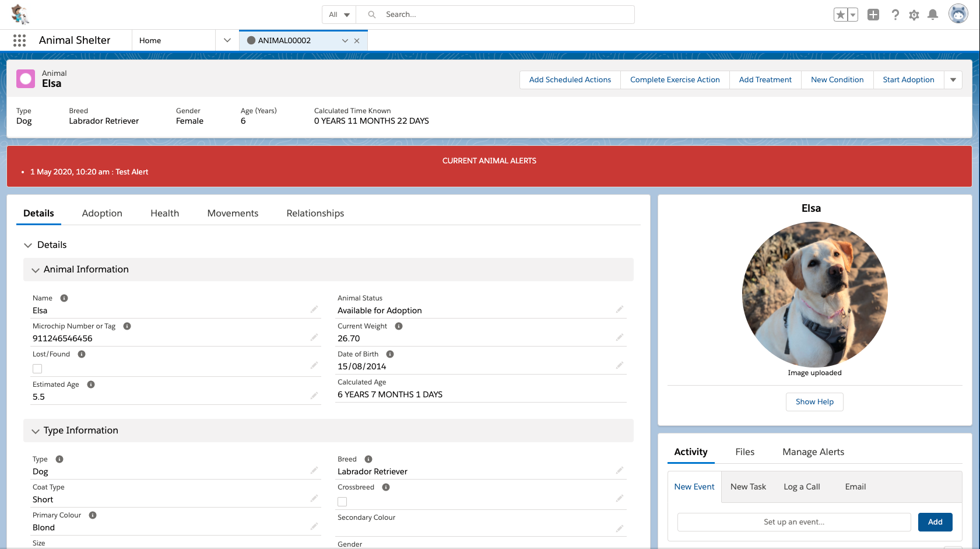Image resolution: width=980 pixels, height=549 pixels.
Task: Switch to the Relationships tab
Action: pyautogui.click(x=315, y=214)
